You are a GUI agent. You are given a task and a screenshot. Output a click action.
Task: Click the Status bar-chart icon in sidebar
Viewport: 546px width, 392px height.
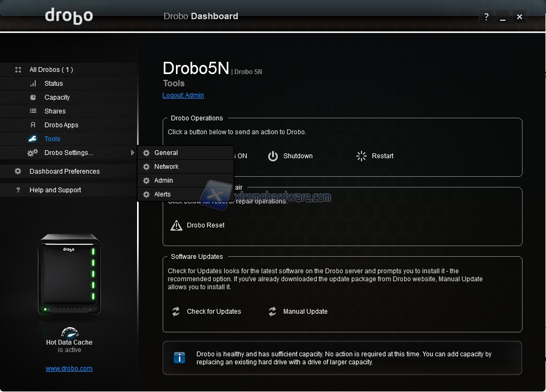(x=33, y=84)
